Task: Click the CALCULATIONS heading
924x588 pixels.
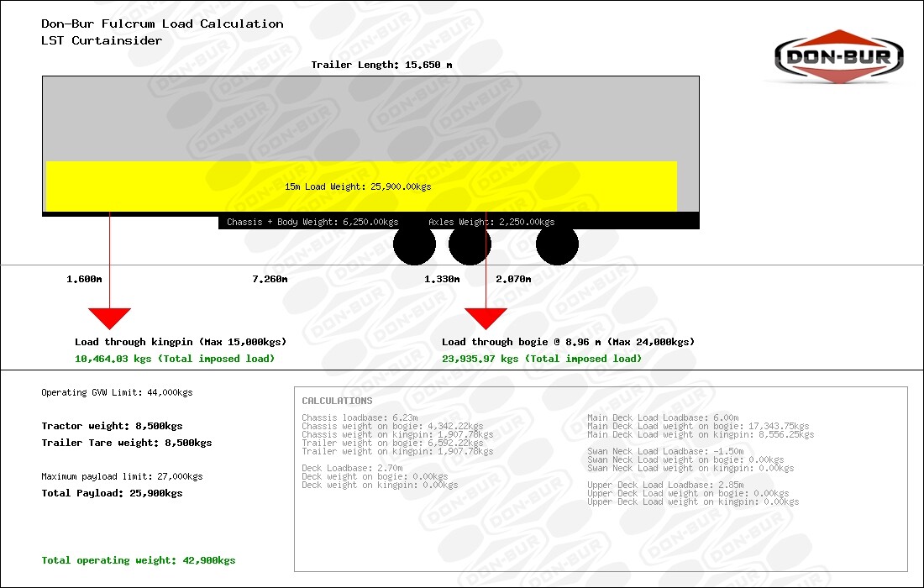Action: click(337, 401)
